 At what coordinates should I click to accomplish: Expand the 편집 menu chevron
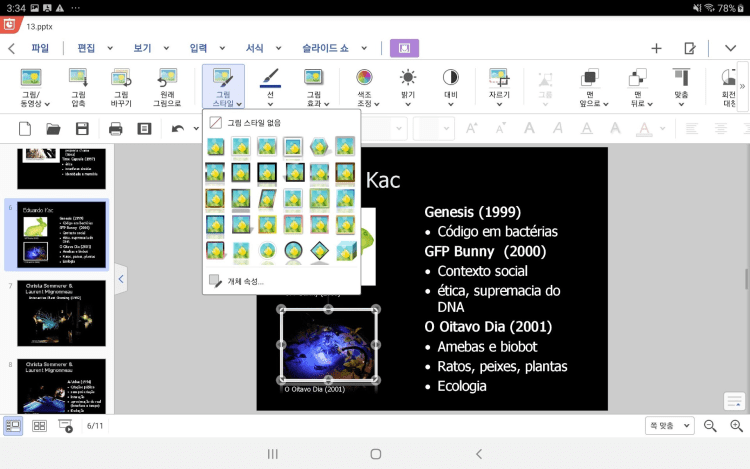(110, 48)
